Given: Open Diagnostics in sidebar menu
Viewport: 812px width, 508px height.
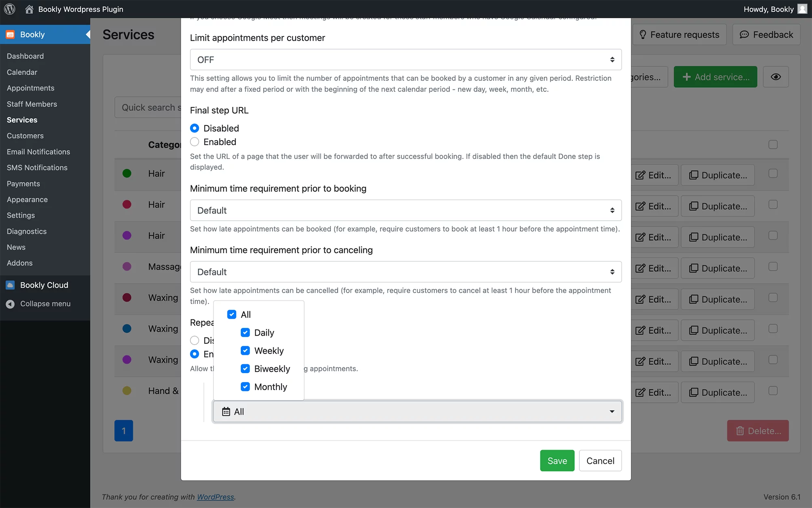Looking at the screenshot, I should (x=26, y=231).
